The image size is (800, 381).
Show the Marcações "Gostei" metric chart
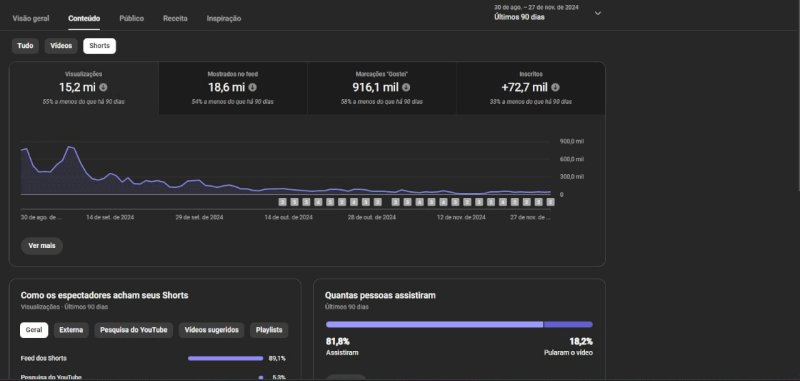coord(382,88)
